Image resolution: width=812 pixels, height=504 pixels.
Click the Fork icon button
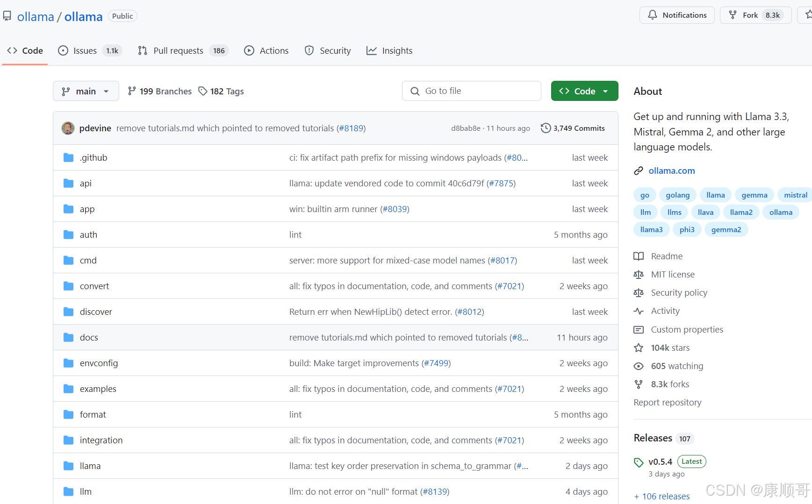coord(733,15)
